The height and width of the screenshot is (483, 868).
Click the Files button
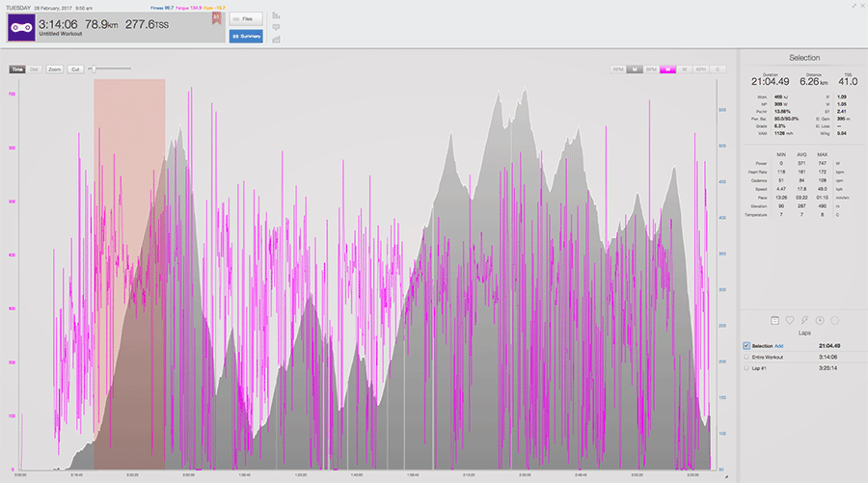point(246,19)
